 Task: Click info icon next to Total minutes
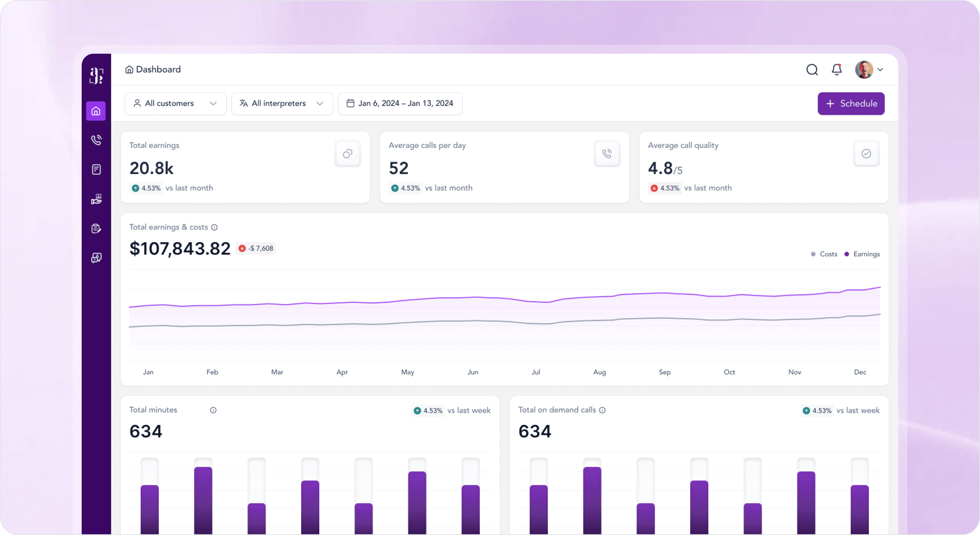pyautogui.click(x=213, y=410)
